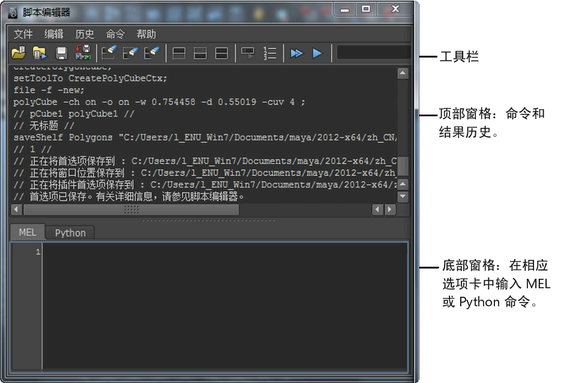Show both history and input panes
561x383 pixels.
(222, 53)
